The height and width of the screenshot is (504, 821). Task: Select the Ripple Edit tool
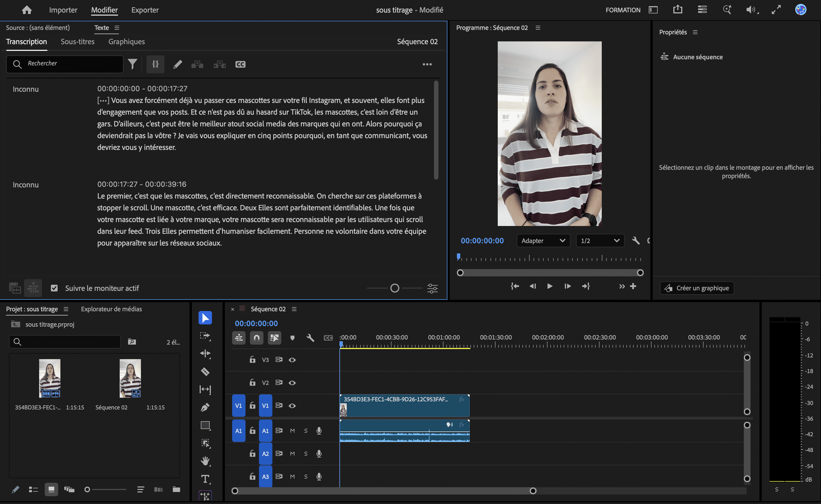(205, 354)
